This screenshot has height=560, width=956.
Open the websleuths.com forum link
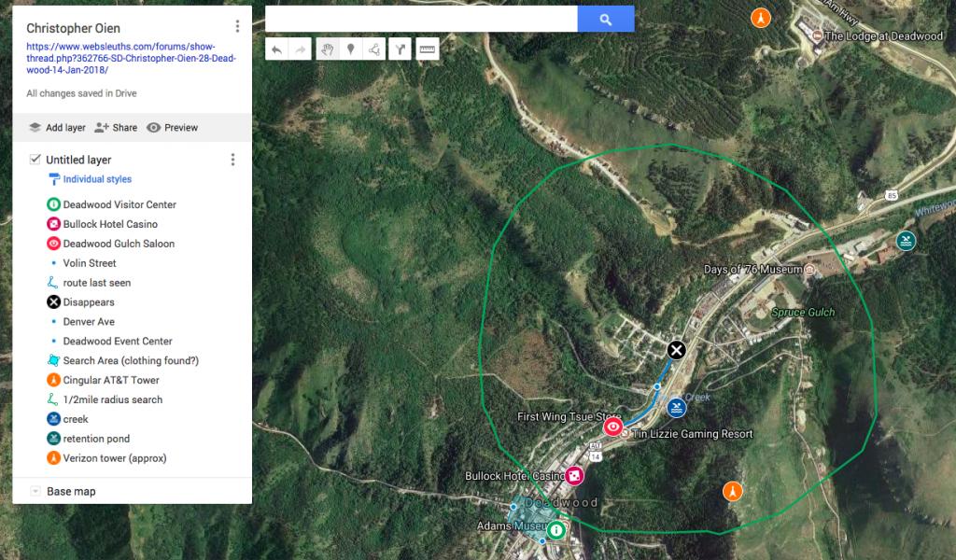point(131,58)
